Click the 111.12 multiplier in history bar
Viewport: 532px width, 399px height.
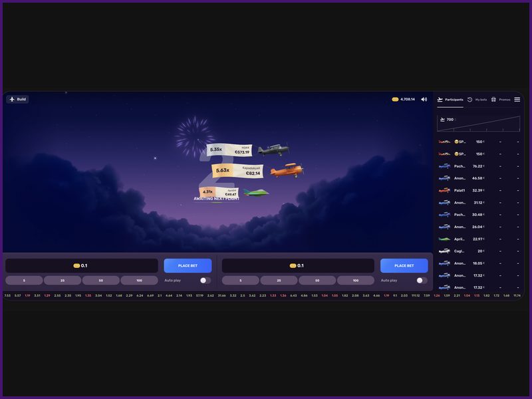coord(416,295)
